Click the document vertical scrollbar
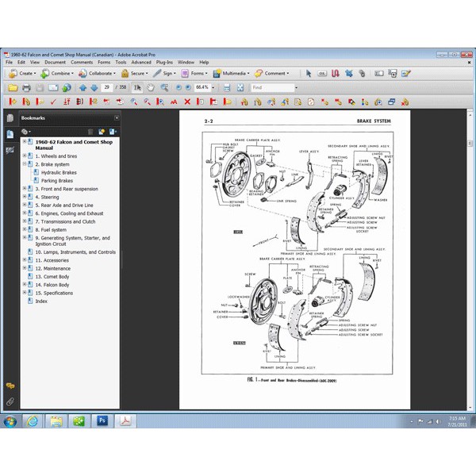This screenshot has height=476, width=476. click(470, 261)
